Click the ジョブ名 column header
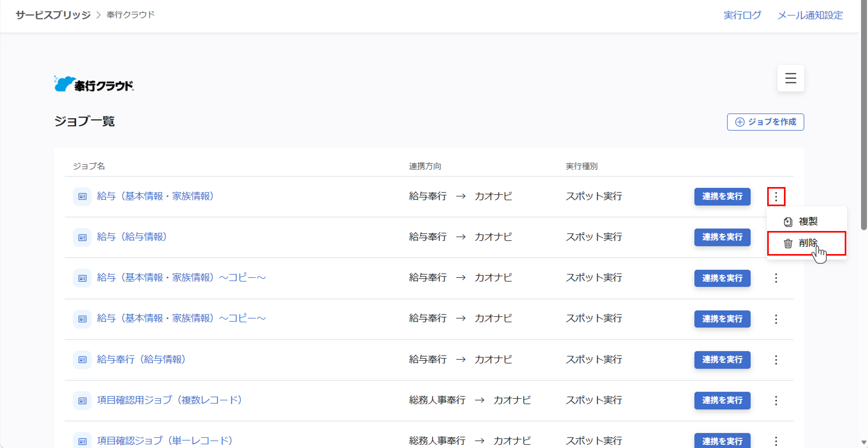 tap(89, 166)
